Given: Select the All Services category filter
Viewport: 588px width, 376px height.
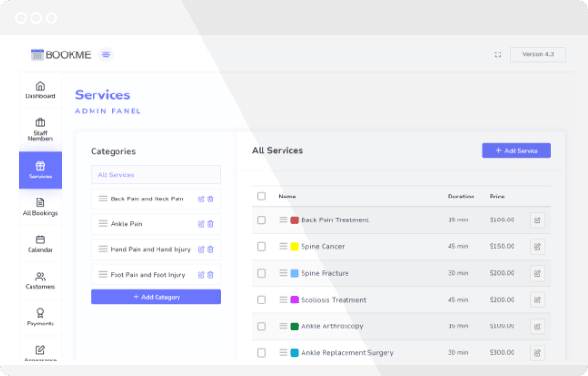Looking at the screenshot, I should pos(156,175).
